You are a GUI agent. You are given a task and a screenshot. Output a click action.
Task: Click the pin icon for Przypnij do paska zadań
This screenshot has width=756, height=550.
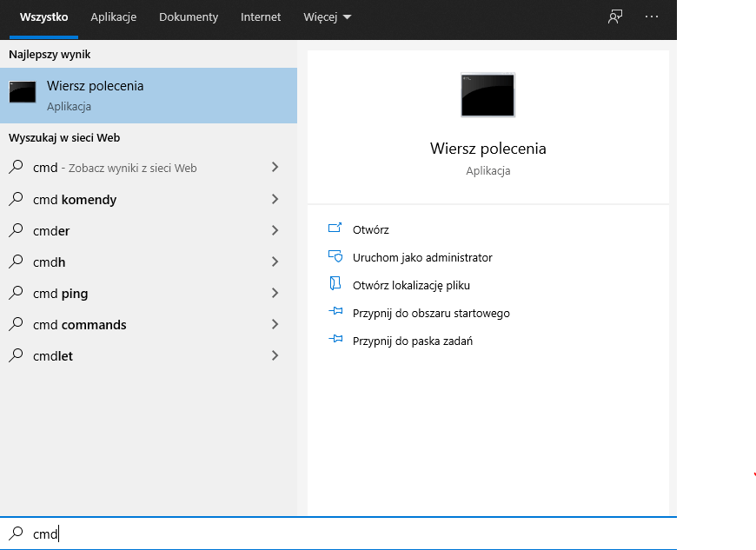[x=335, y=339]
